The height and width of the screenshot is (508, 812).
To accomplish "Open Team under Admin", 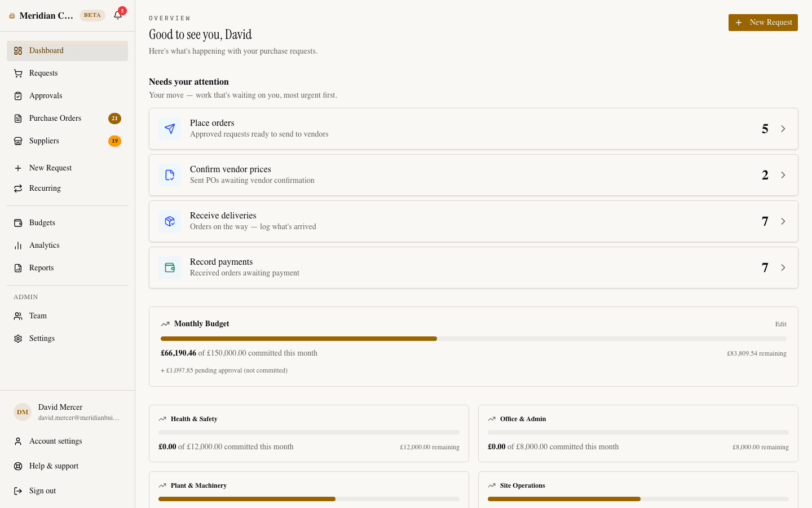I will pyautogui.click(x=67, y=316).
